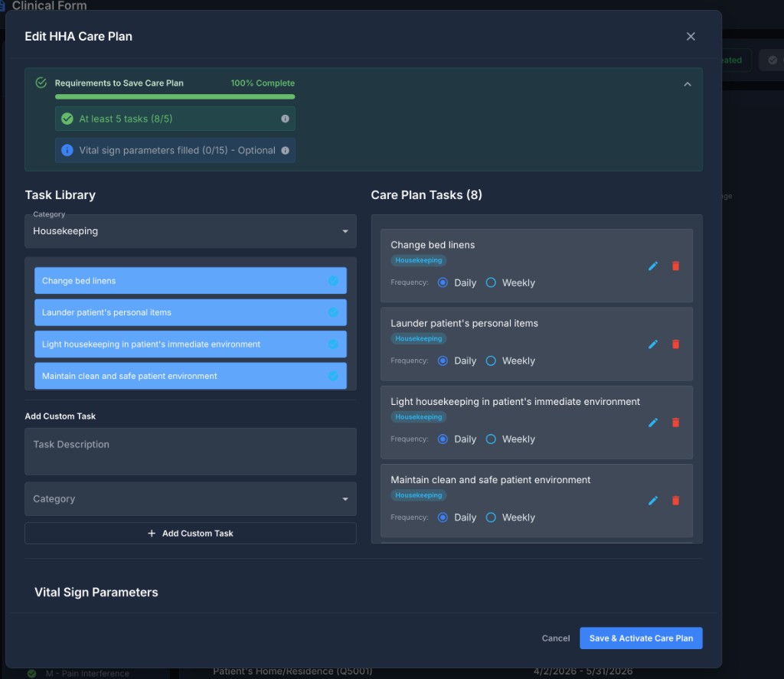Edit Maintain clean and safe environment task
Image resolution: width=784 pixels, height=679 pixels.
pyautogui.click(x=652, y=501)
